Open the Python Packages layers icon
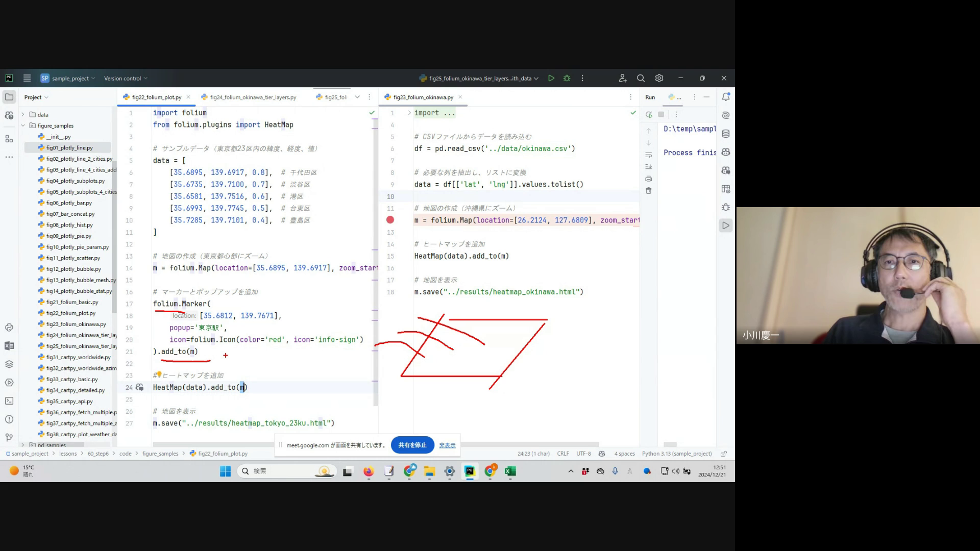 pyautogui.click(x=9, y=364)
